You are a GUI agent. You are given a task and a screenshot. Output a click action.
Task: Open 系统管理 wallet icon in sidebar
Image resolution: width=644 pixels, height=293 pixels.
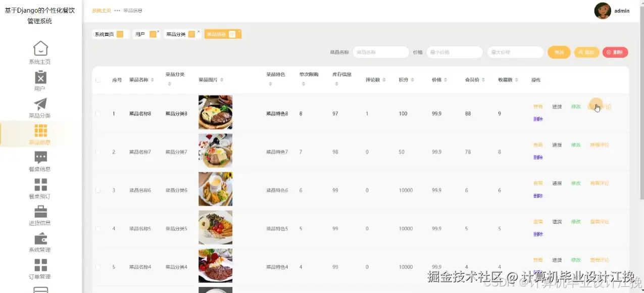(40, 238)
